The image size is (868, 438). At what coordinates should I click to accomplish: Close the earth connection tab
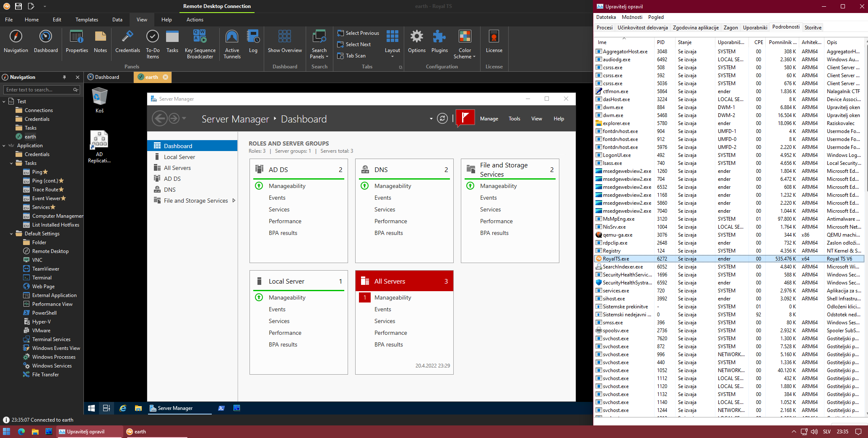point(166,77)
